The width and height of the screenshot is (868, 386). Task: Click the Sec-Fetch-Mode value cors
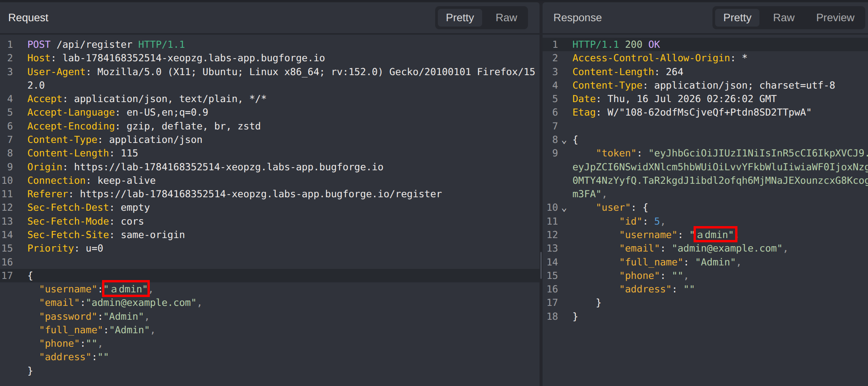132,221
